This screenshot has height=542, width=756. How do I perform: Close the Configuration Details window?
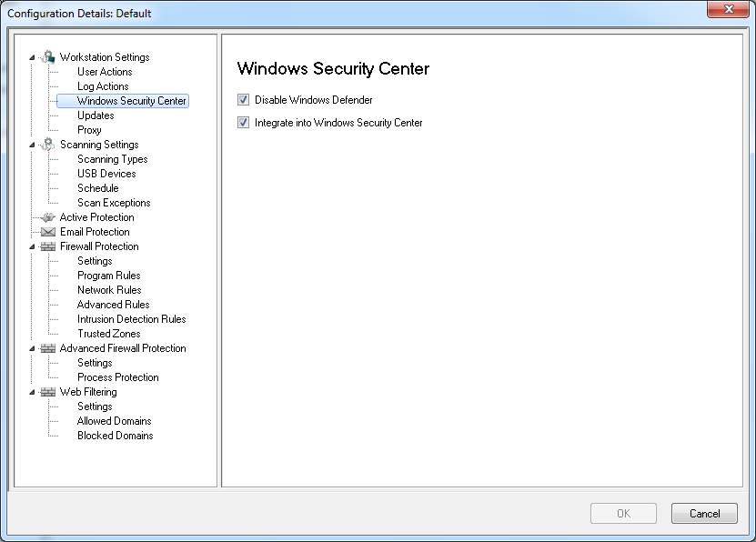728,10
